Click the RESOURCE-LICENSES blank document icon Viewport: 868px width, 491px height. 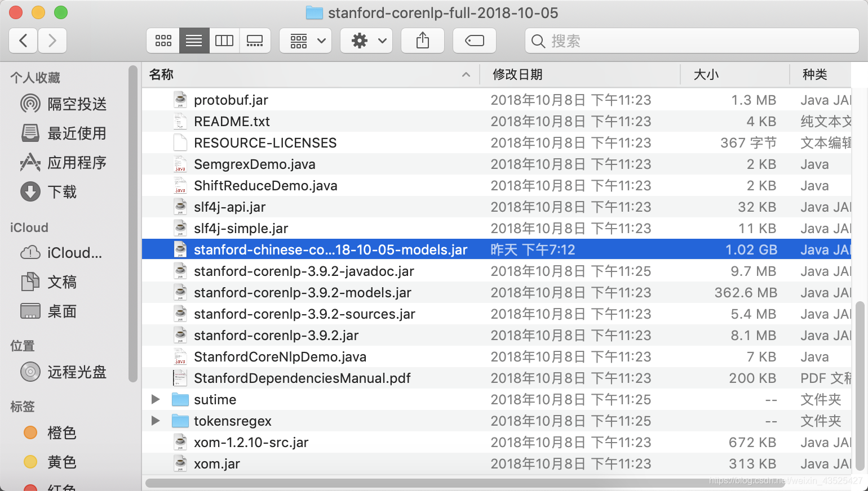click(180, 142)
